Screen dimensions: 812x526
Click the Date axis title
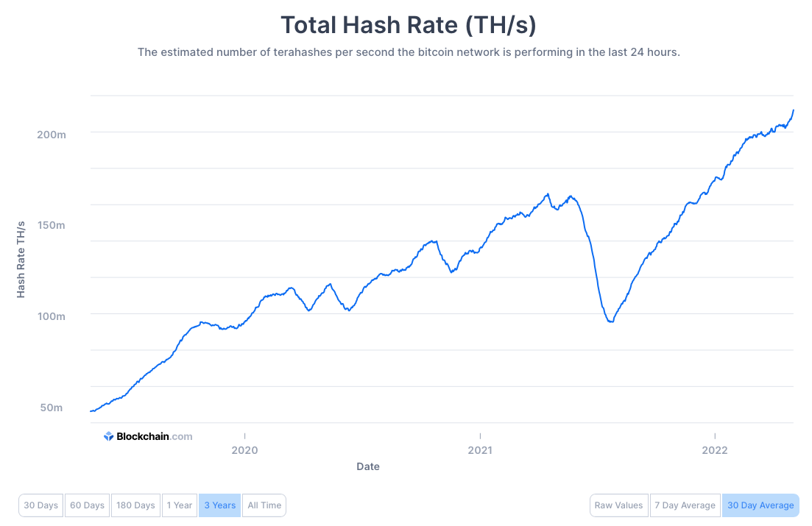point(368,466)
